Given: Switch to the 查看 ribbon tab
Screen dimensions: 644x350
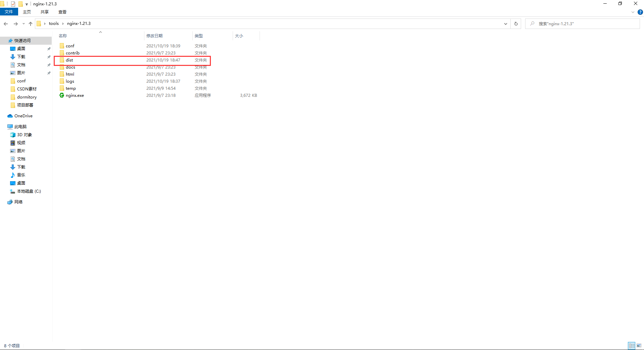Looking at the screenshot, I should [62, 12].
